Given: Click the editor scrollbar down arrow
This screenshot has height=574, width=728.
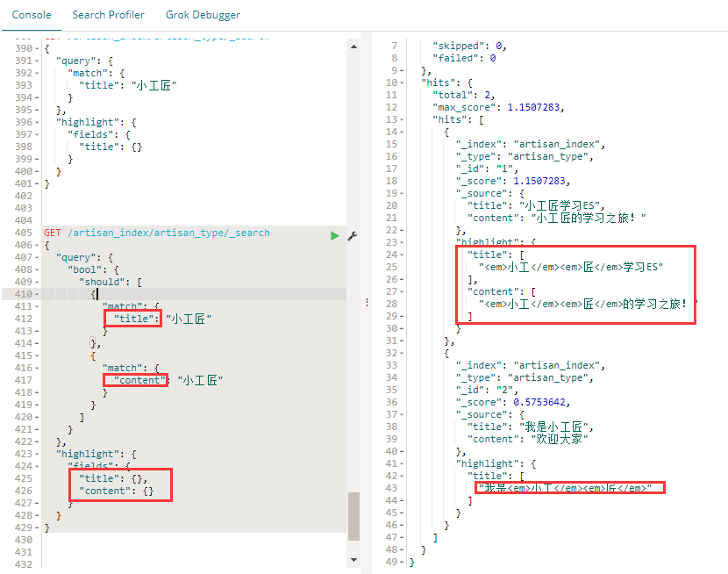Looking at the screenshot, I should [x=353, y=560].
